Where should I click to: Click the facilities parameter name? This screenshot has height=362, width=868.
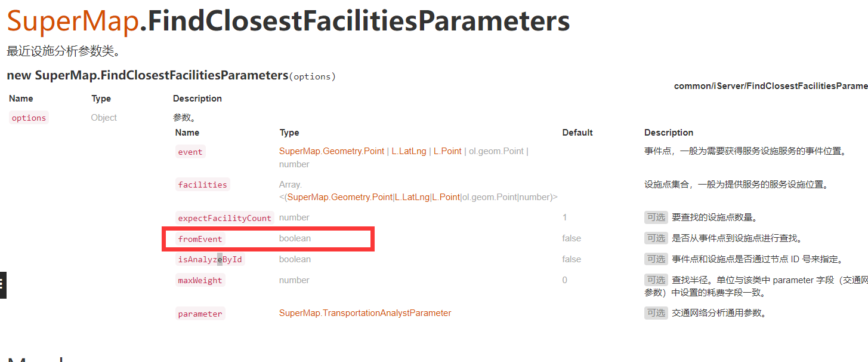pos(202,185)
